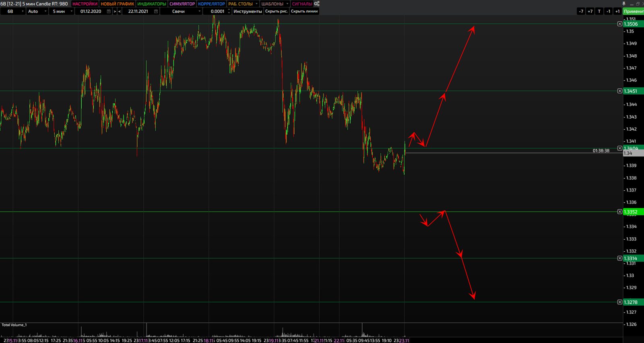
Task: Pin the chart window
Action: point(624,4)
